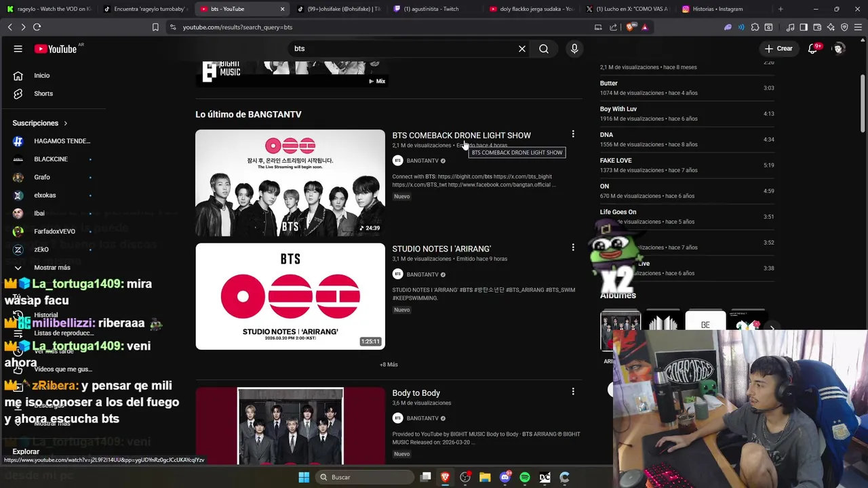Open the Grafo channel subscription
The height and width of the screenshot is (488, 868).
(53, 177)
